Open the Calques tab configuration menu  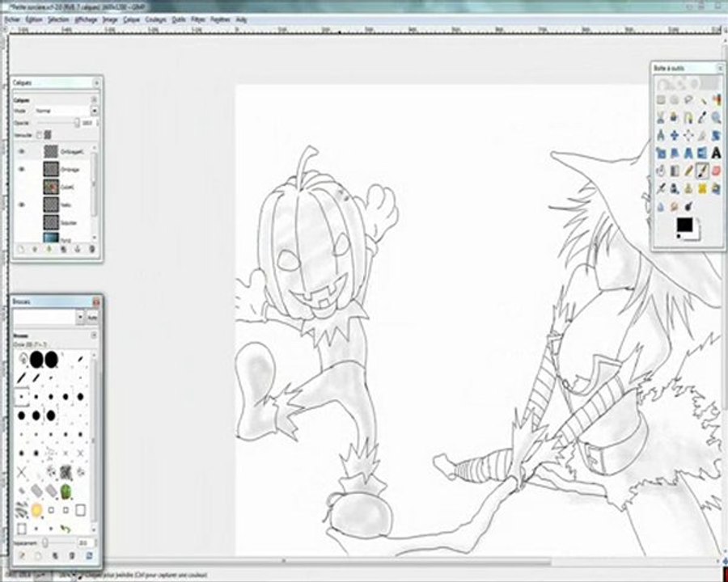pos(94,99)
